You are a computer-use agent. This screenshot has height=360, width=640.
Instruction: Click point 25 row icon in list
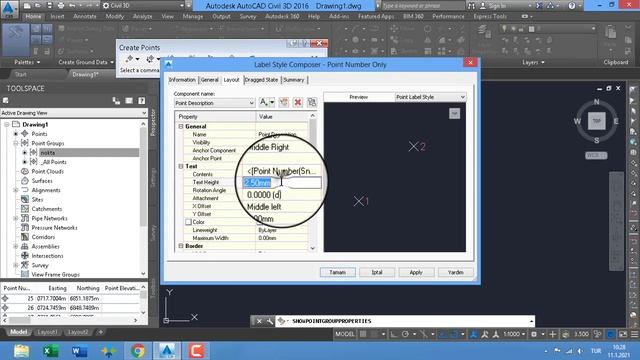point(5,298)
